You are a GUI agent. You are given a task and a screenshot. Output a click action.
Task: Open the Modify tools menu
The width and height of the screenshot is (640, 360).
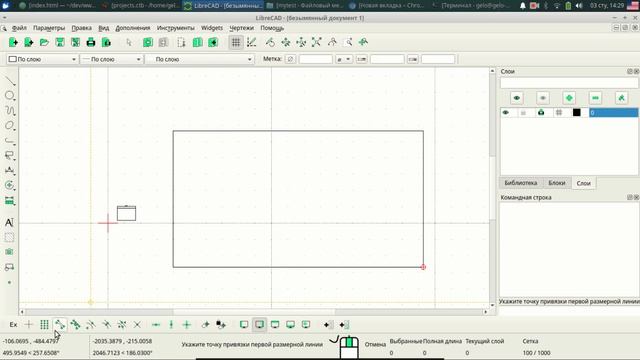(x=9, y=185)
